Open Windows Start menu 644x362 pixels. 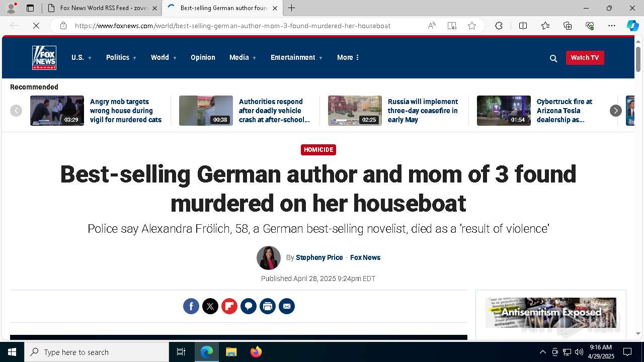coord(12,352)
